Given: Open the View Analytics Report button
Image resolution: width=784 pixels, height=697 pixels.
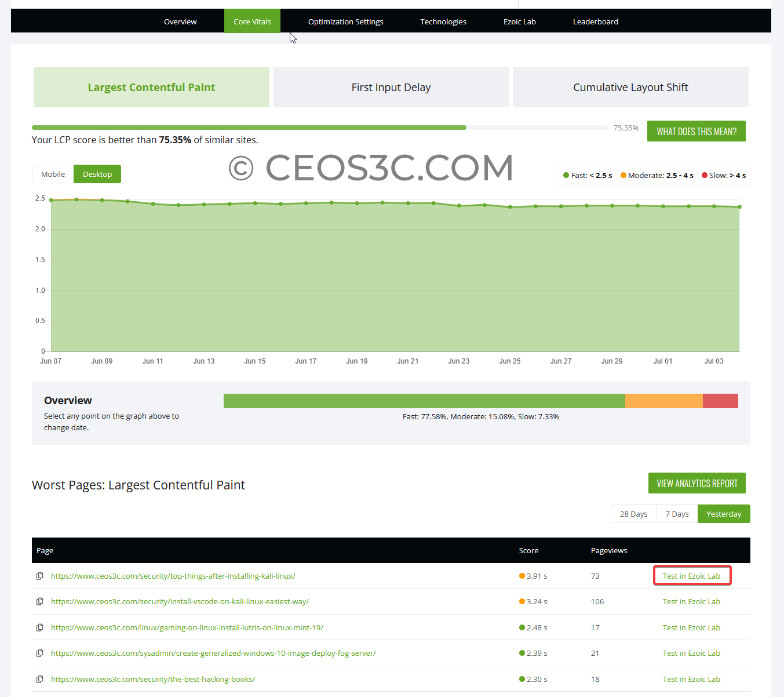Looking at the screenshot, I should (x=697, y=483).
